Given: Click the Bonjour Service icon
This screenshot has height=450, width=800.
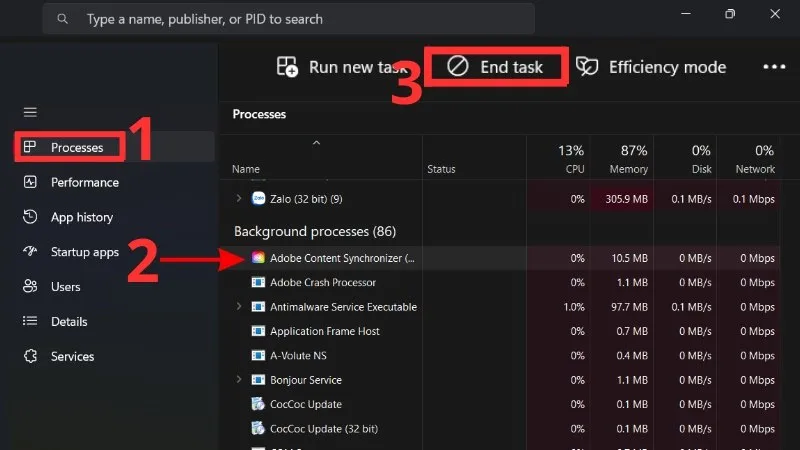Looking at the screenshot, I should click(x=258, y=380).
